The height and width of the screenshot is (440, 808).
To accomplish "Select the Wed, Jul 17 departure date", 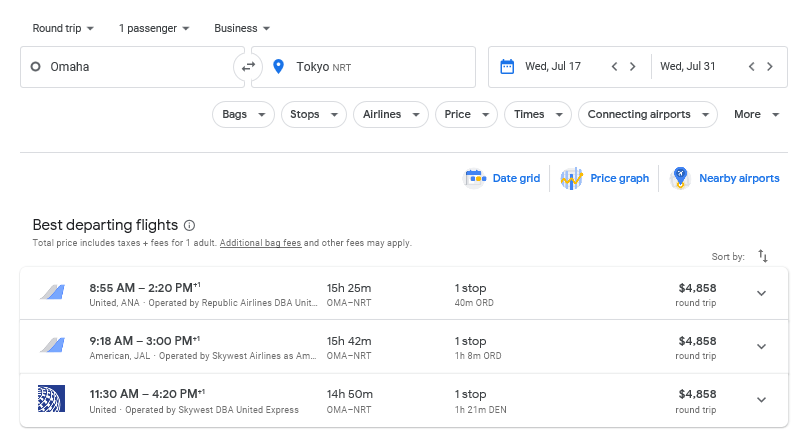I will [x=553, y=66].
